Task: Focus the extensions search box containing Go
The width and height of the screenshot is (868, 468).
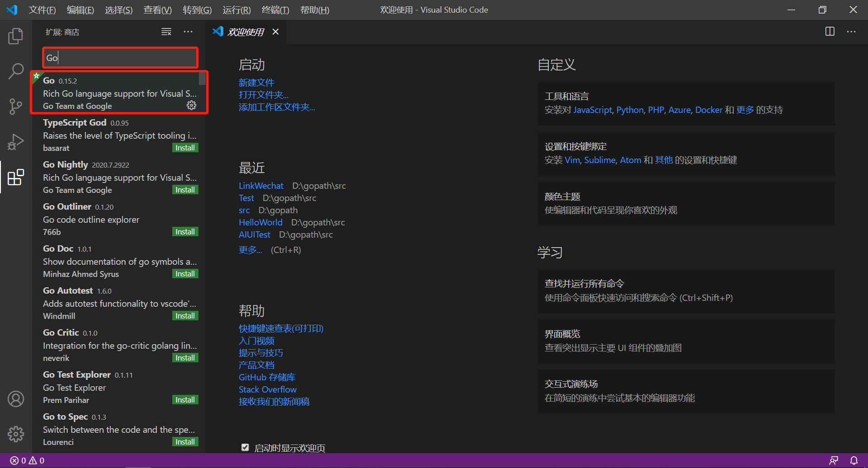Action: [120, 58]
